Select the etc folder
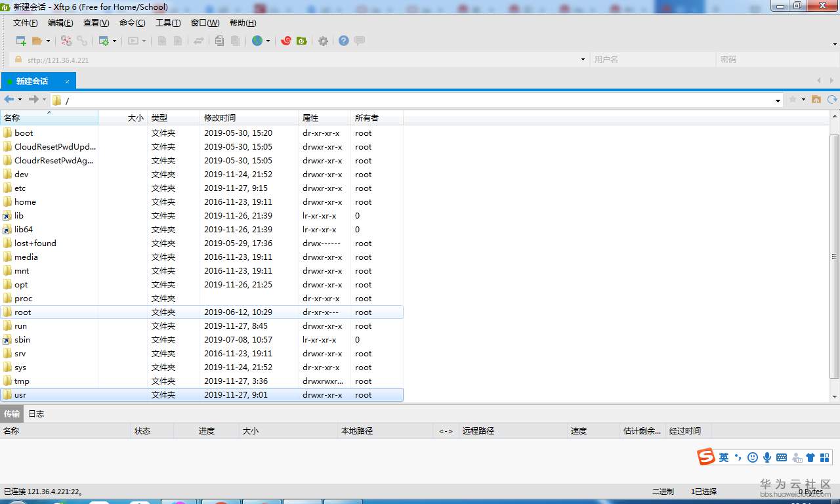 point(201,188)
